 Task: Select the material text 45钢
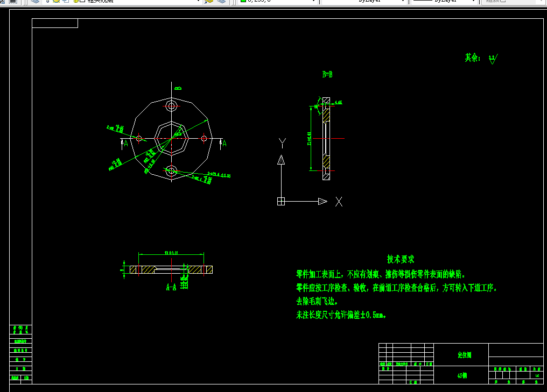[462, 376]
